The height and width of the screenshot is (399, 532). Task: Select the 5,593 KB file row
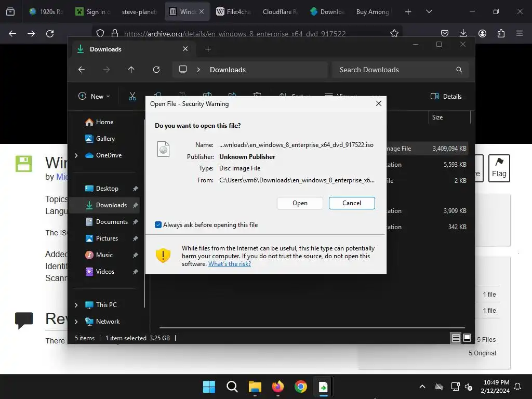(428, 165)
